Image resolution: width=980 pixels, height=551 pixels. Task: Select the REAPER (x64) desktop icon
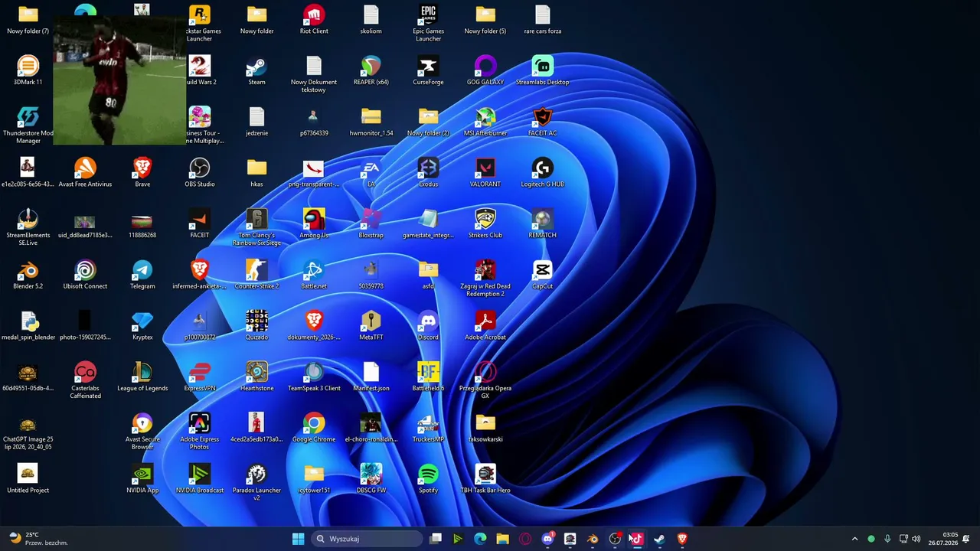click(371, 70)
